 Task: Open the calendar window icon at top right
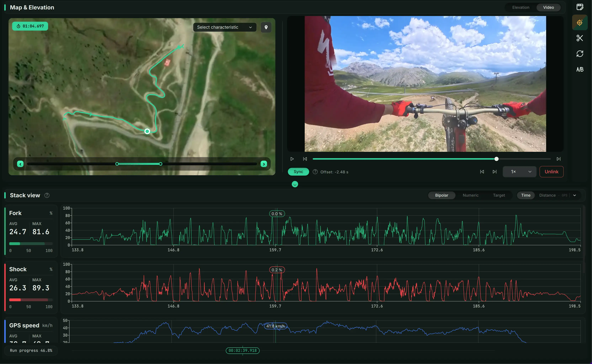[580, 7]
